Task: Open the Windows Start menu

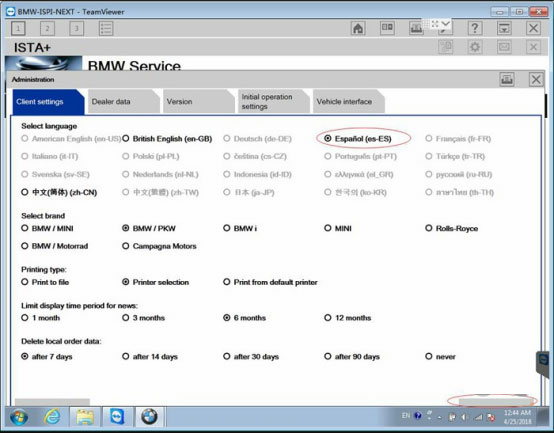Action: tap(19, 417)
